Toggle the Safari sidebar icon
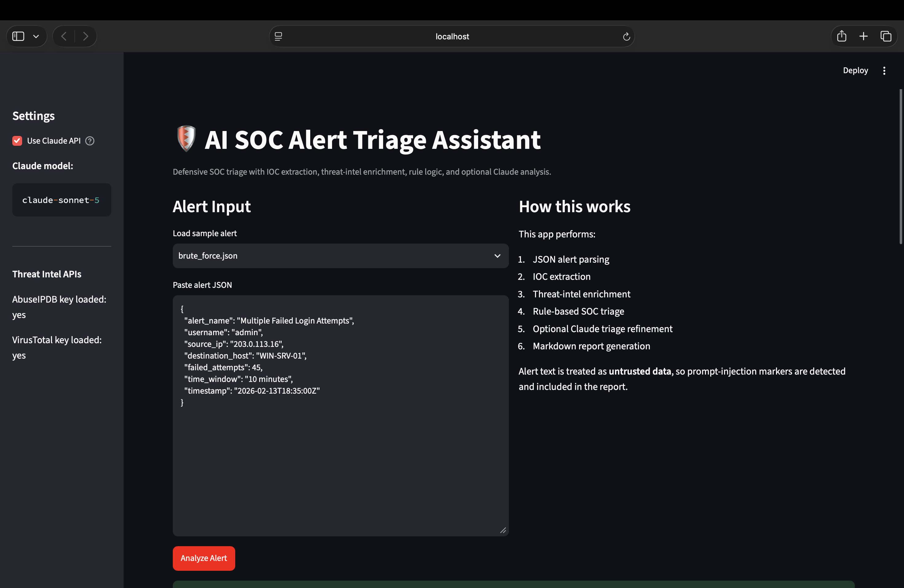 18,37
